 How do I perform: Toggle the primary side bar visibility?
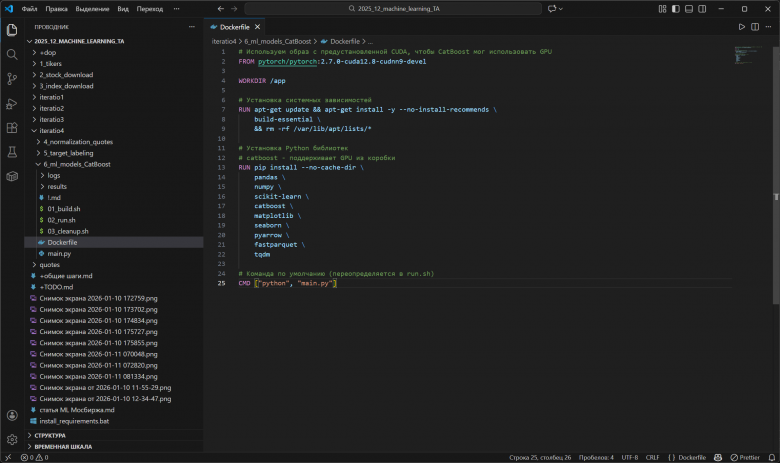(676, 8)
